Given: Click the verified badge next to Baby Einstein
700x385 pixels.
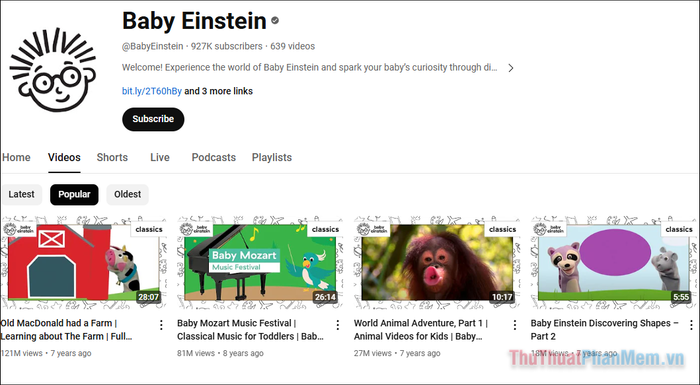Looking at the screenshot, I should point(275,21).
